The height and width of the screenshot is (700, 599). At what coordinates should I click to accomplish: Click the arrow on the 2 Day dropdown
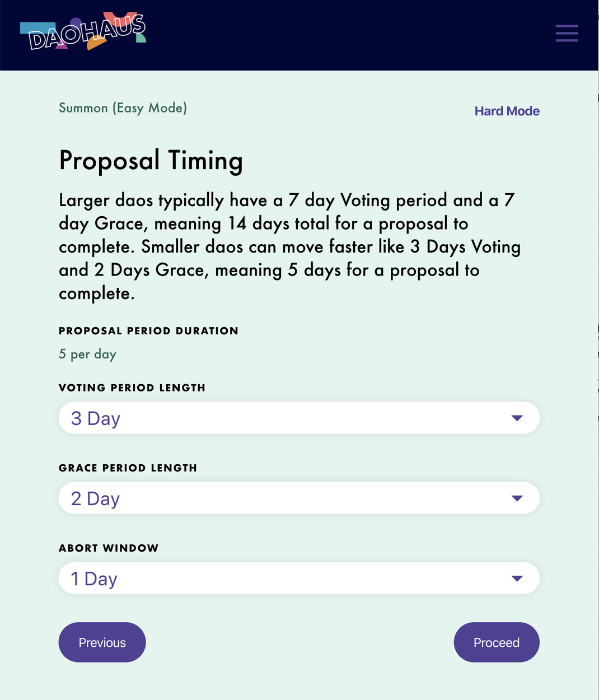point(517,498)
